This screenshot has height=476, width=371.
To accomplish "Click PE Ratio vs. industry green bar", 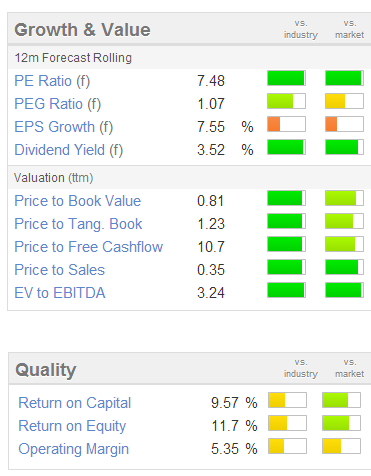I will [286, 78].
